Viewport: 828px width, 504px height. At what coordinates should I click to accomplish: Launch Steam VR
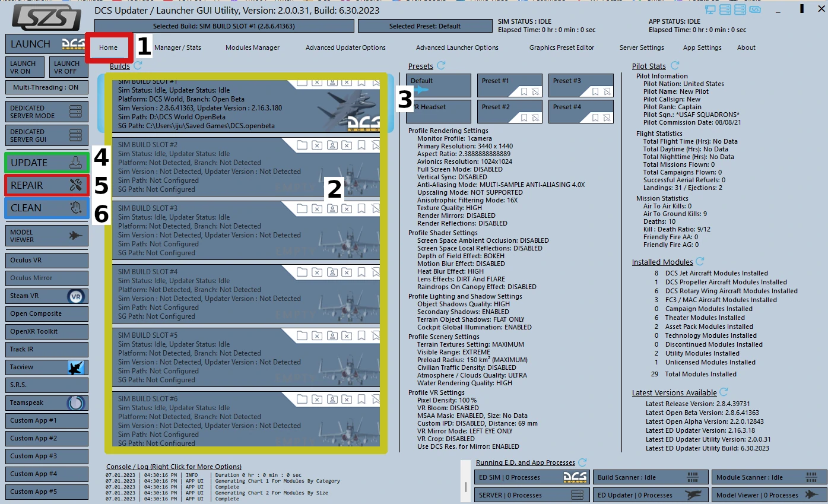point(46,296)
